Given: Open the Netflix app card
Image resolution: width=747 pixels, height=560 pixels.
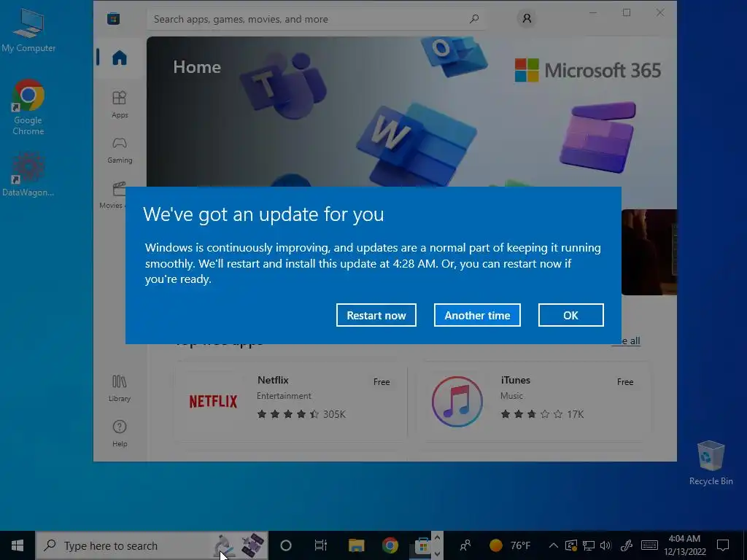Looking at the screenshot, I should point(290,402).
